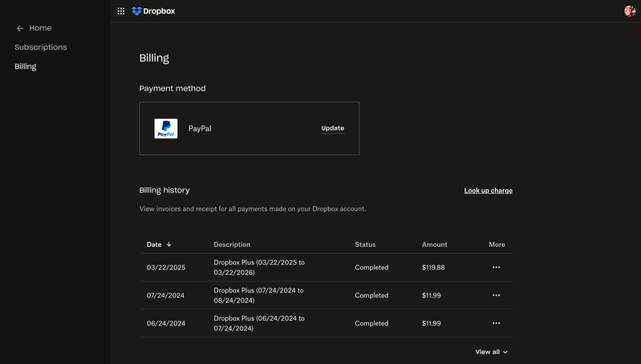This screenshot has width=641, height=364.
Task: Select the $119.88 Dropbox Plus row
Action: click(x=325, y=268)
